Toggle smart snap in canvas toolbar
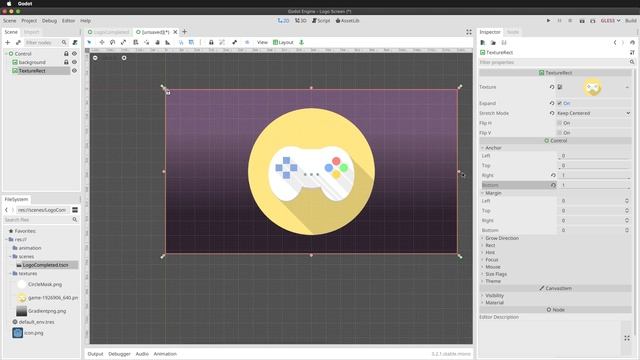 [x=181, y=42]
